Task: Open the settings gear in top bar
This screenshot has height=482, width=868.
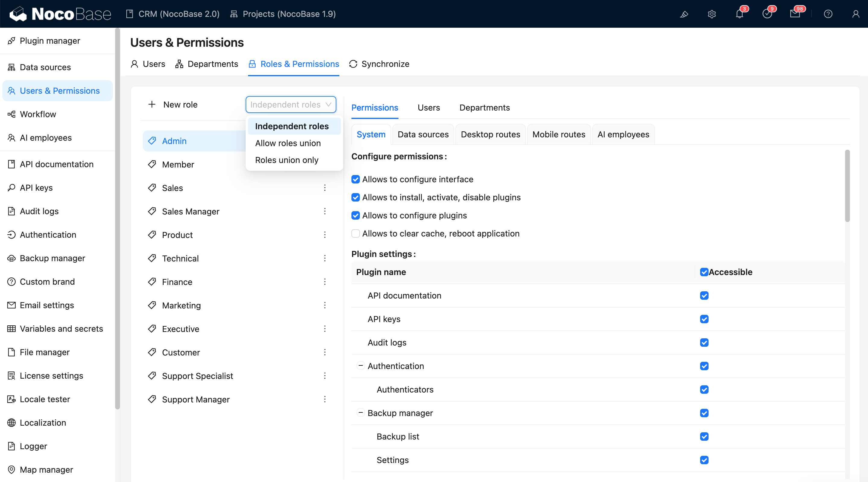Action: [711, 14]
